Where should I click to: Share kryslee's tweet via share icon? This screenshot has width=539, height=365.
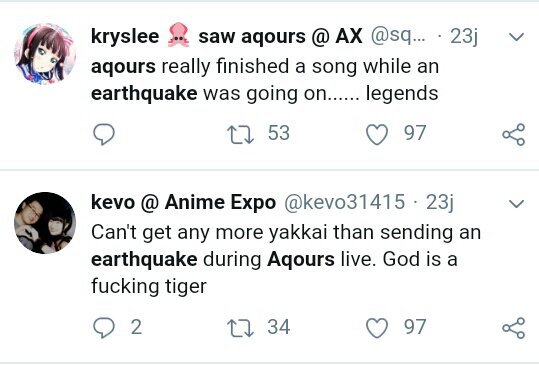514,134
